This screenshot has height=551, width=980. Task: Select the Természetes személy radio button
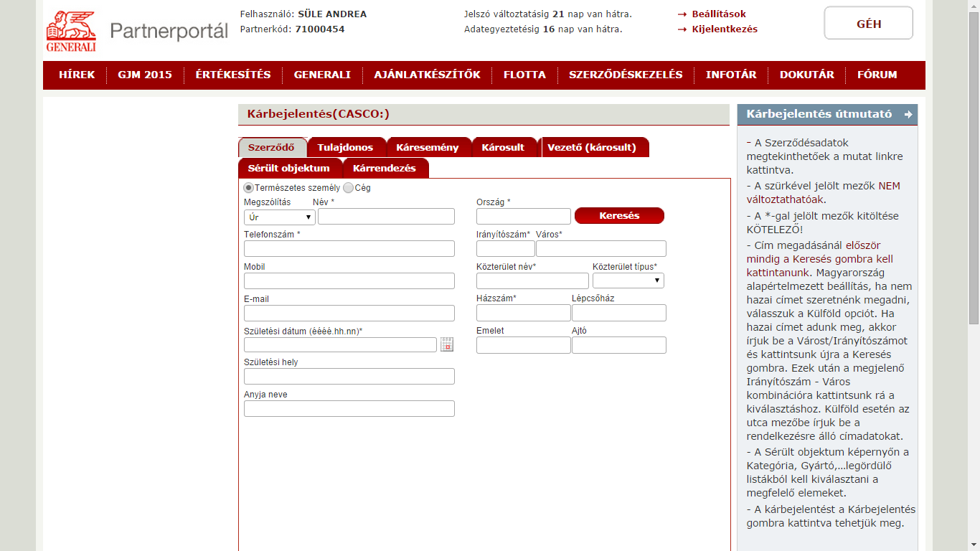coord(249,188)
